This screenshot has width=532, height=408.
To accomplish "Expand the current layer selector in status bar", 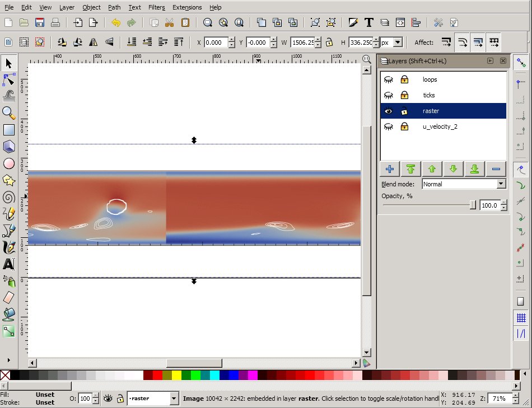I will pyautogui.click(x=174, y=398).
